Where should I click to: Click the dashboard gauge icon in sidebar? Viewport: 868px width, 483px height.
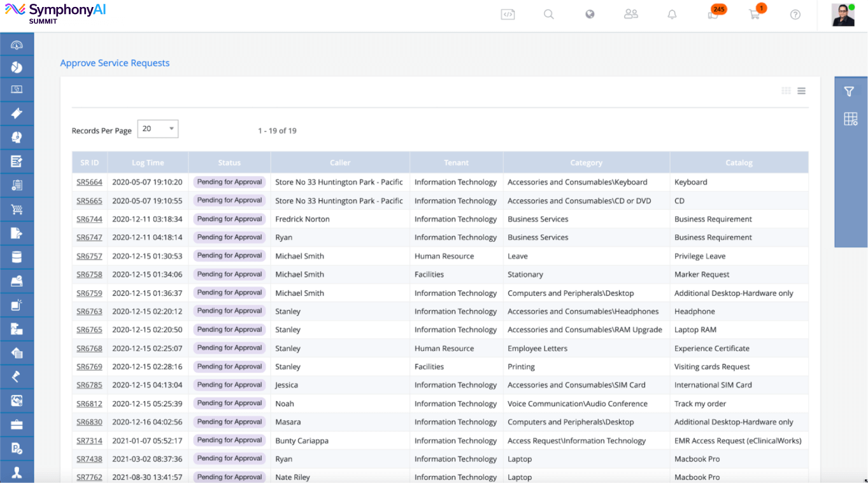[17, 45]
